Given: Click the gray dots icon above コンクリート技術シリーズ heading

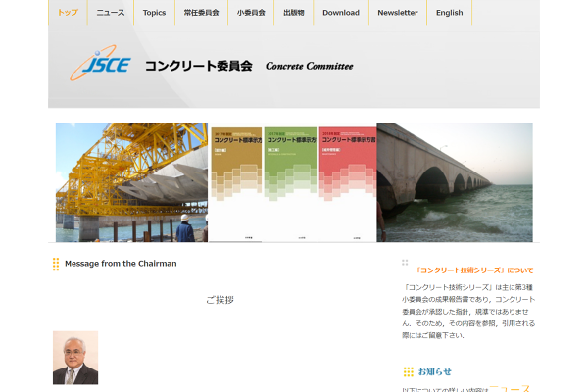Looking at the screenshot, I should point(405,263).
